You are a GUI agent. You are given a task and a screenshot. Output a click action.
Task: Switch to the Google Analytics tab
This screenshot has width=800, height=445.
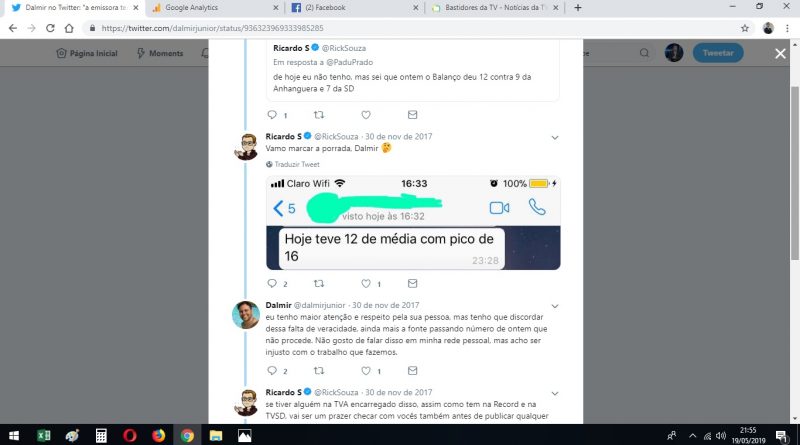click(x=214, y=8)
